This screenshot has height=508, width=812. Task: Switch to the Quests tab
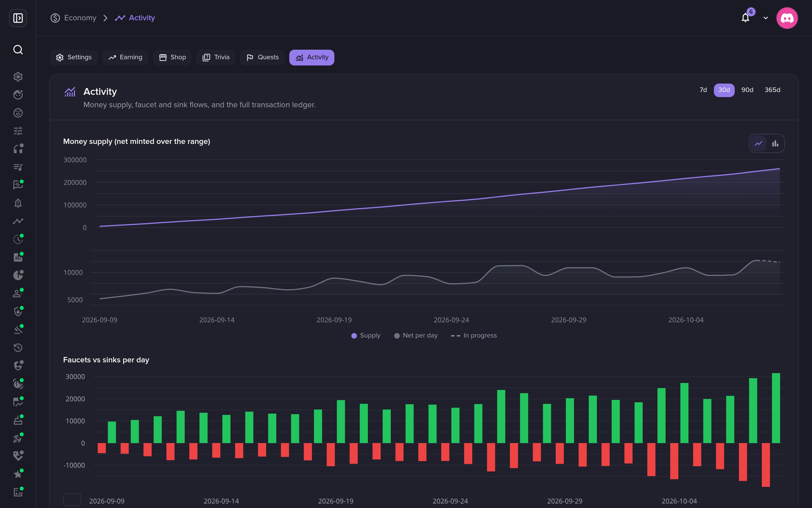coord(262,57)
